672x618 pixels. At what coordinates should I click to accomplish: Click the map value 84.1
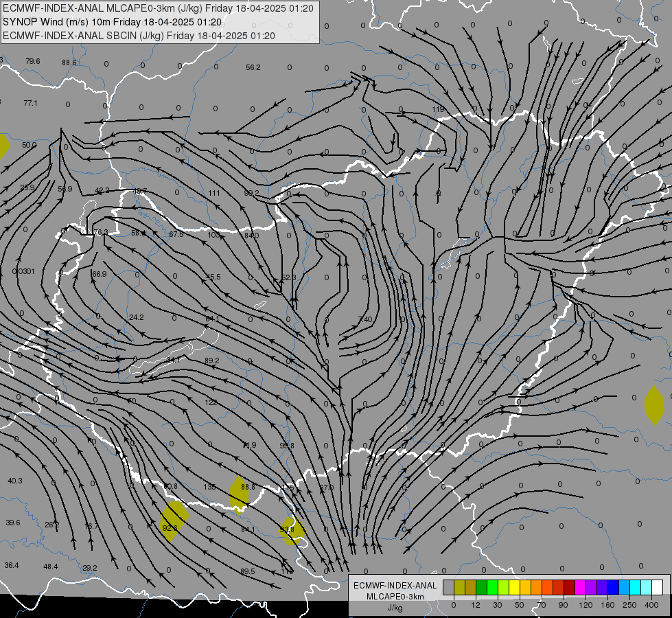tap(248, 529)
